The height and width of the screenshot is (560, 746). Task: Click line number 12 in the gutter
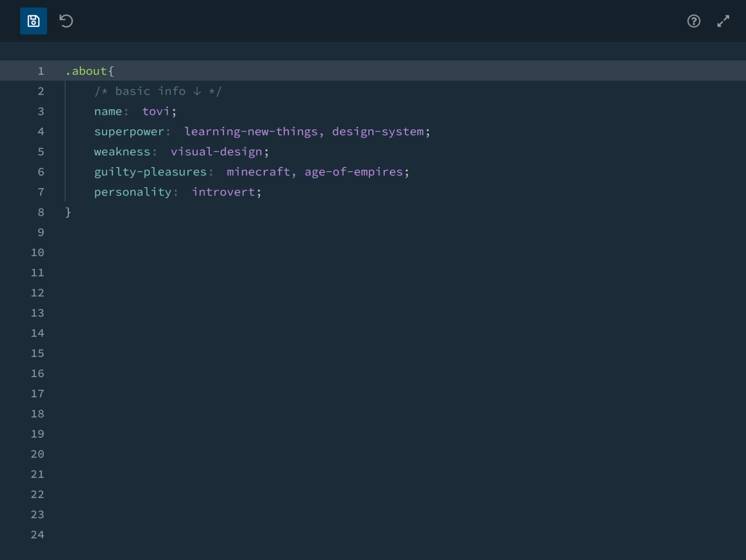[x=37, y=293]
